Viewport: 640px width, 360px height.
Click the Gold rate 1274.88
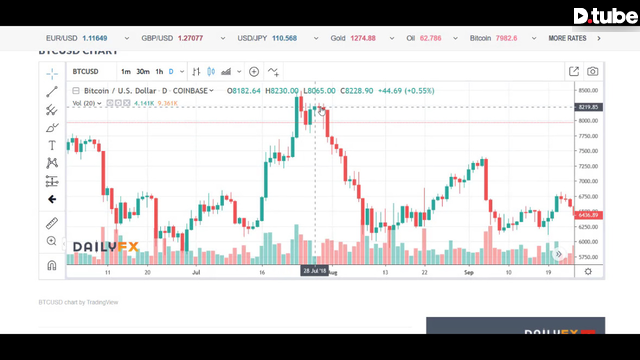[x=363, y=38]
